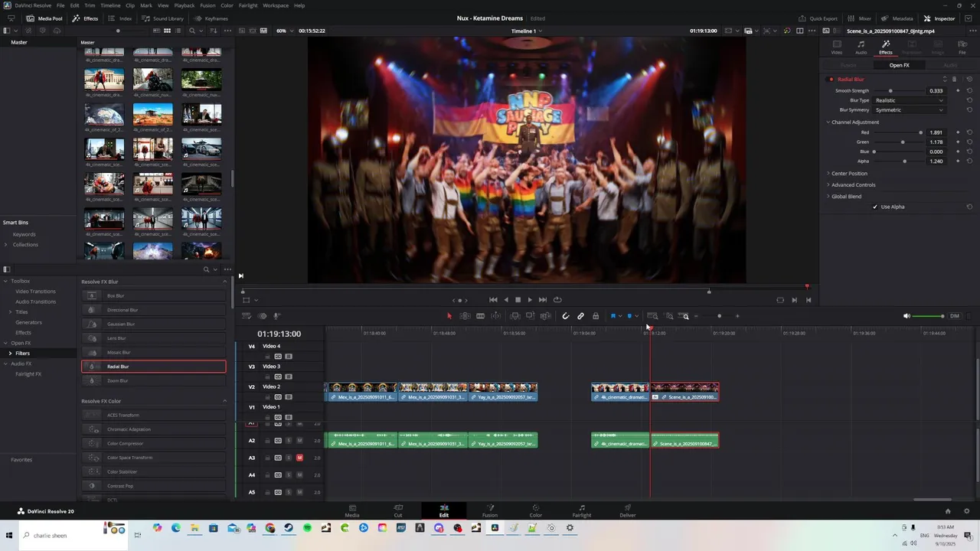Image resolution: width=980 pixels, height=551 pixels.
Task: Switch to the Fairlight page
Action: 582,510
